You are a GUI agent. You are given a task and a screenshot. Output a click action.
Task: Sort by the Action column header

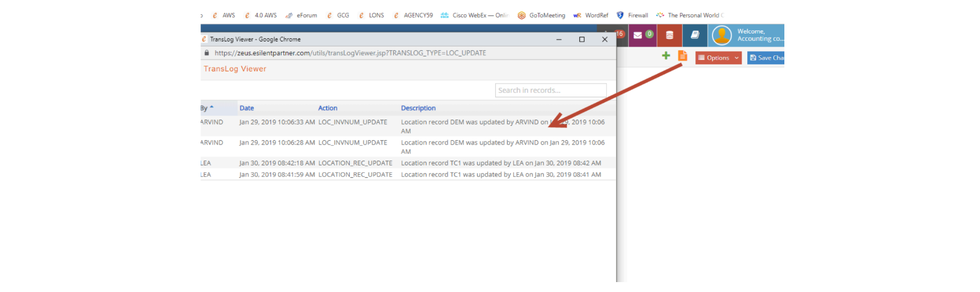pos(327,108)
